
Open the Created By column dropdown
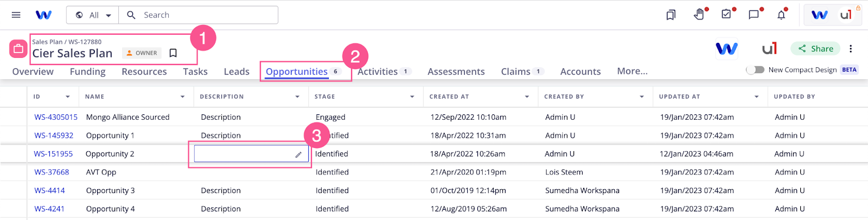click(x=642, y=97)
